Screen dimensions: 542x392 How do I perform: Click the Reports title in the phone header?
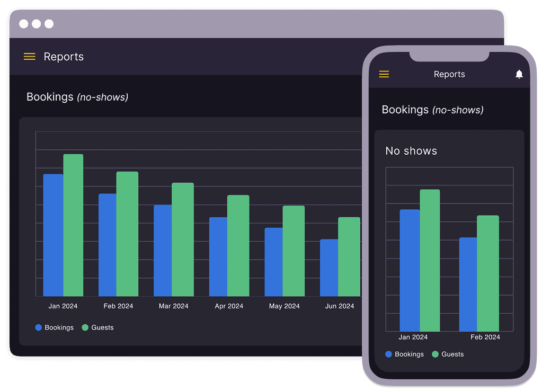449,74
